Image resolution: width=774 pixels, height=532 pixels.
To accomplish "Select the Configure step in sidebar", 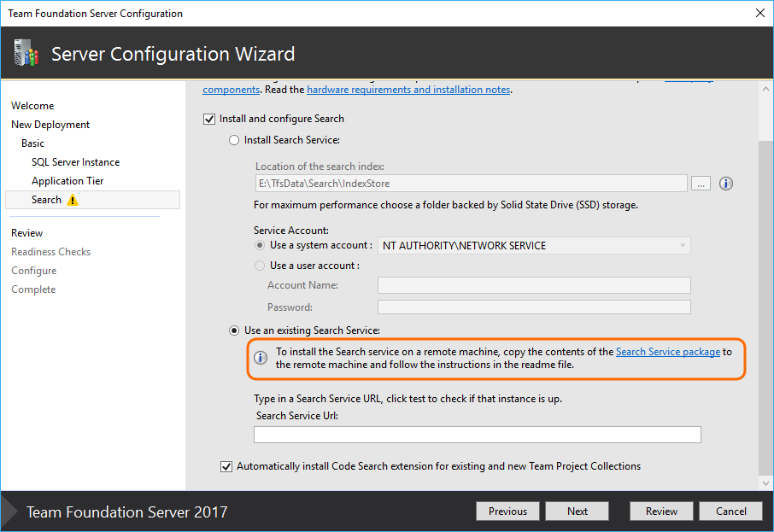I will click(34, 271).
